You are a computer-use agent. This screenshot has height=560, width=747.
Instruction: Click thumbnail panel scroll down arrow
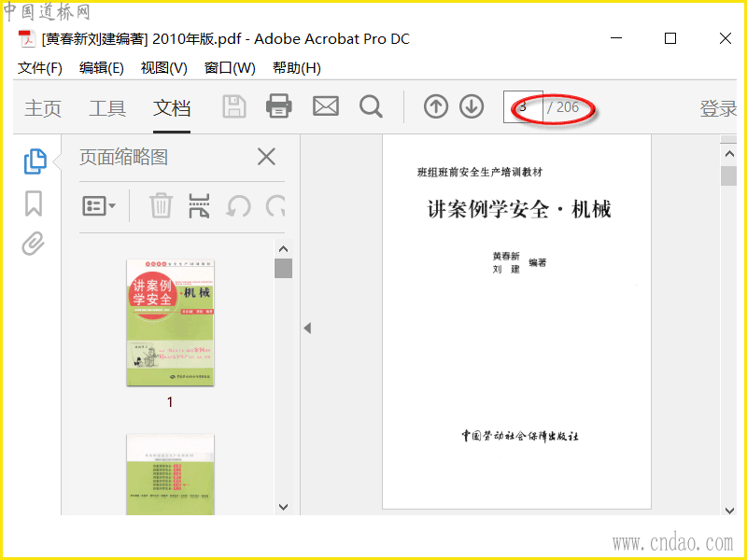point(284,507)
